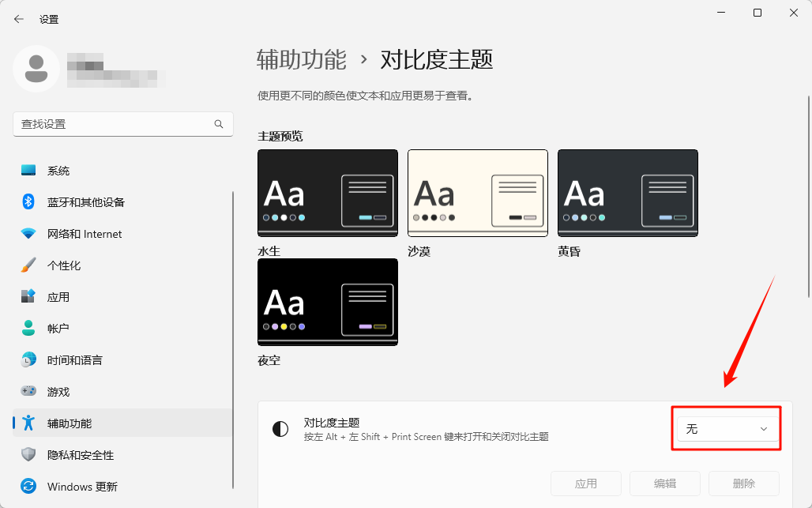Click the 辅助功能 breadcrumb link

301,59
